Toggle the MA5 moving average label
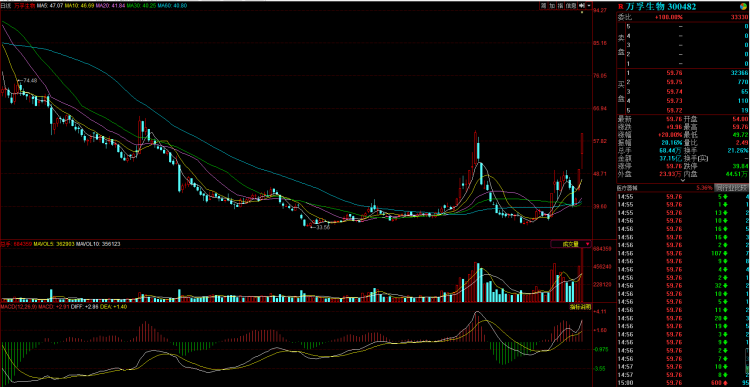This screenshot has width=750, height=387. pos(50,6)
